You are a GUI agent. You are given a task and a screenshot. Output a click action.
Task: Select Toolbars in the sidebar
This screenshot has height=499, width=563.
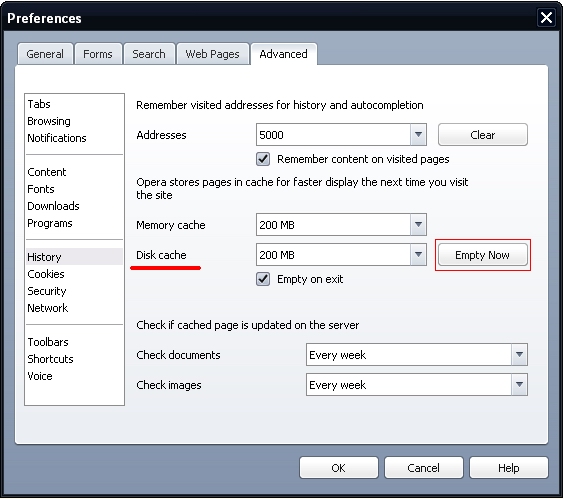[48, 342]
